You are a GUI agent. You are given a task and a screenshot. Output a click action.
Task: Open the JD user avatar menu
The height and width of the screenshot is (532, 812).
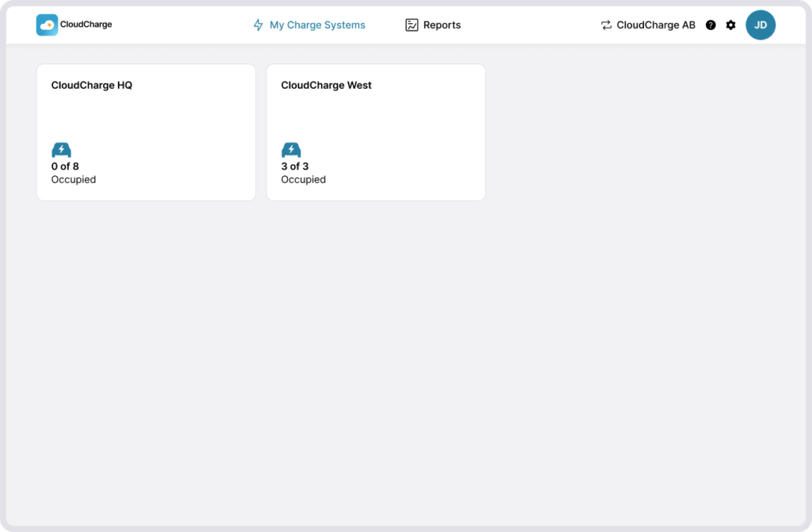(x=760, y=25)
